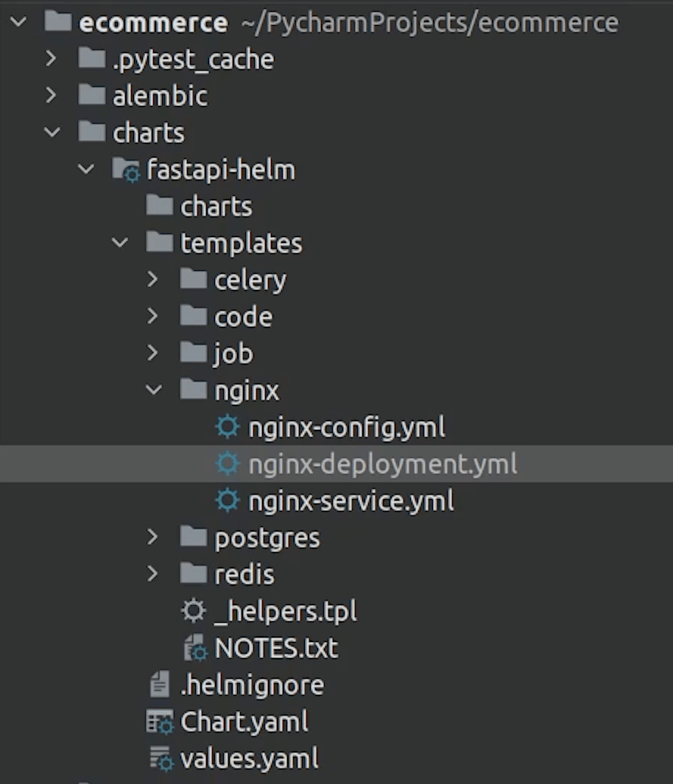673x784 pixels.
Task: Expand the celery folder arrow
Action: click(152, 279)
